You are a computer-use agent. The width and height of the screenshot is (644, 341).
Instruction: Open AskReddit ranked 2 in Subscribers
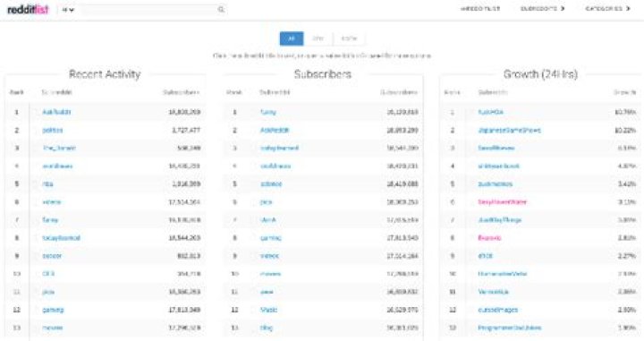coord(275,131)
